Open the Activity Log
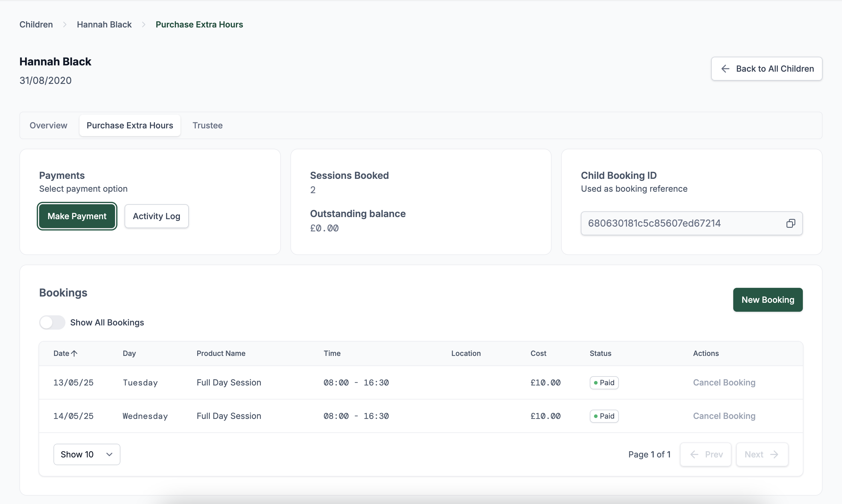Image resolution: width=842 pixels, height=504 pixels. (x=156, y=216)
